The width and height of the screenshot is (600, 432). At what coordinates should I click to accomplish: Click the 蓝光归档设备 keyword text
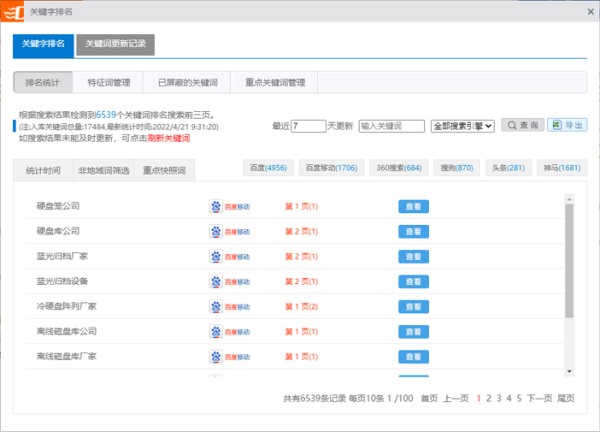tap(62, 281)
